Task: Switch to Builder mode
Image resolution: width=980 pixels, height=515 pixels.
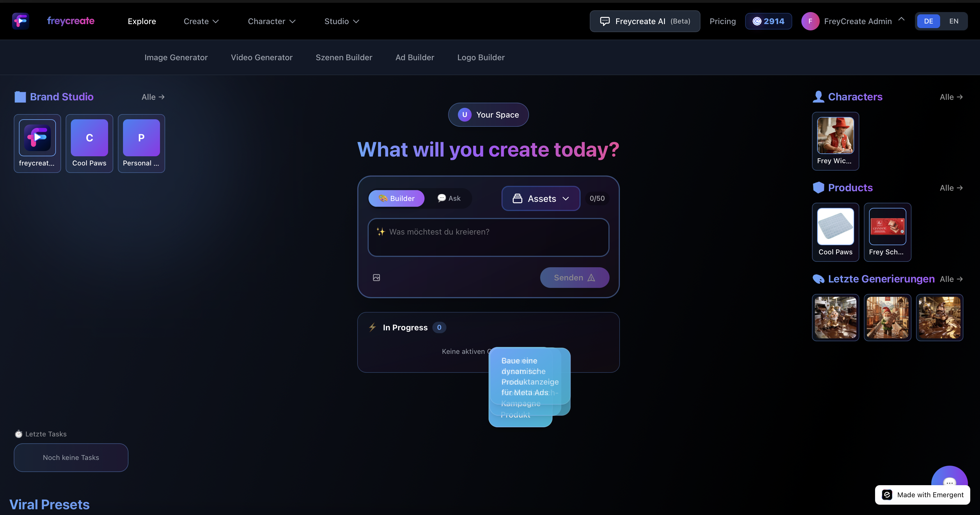Action: 397,198
